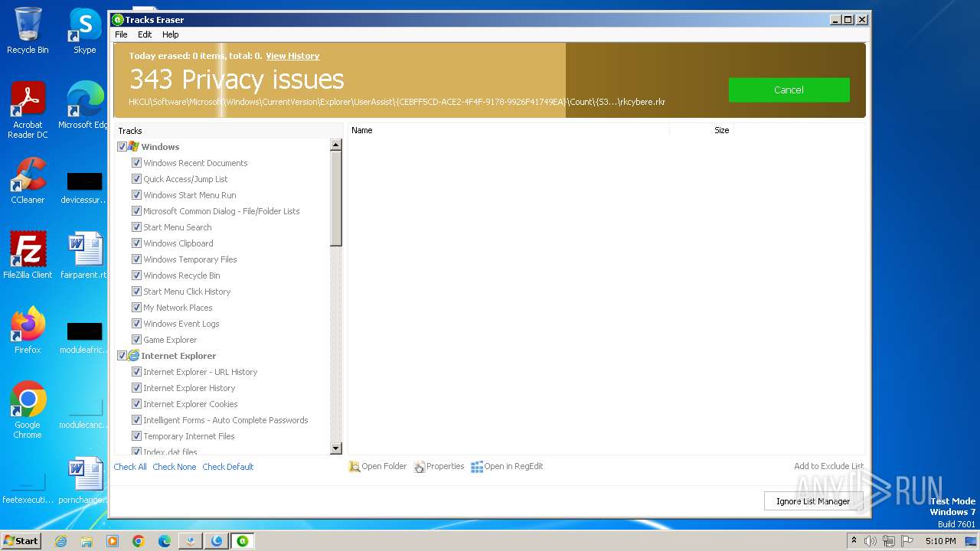The height and width of the screenshot is (551, 980).
Task: Select Intelligent Forms - Auto Complete Passwords
Action: coord(226,420)
